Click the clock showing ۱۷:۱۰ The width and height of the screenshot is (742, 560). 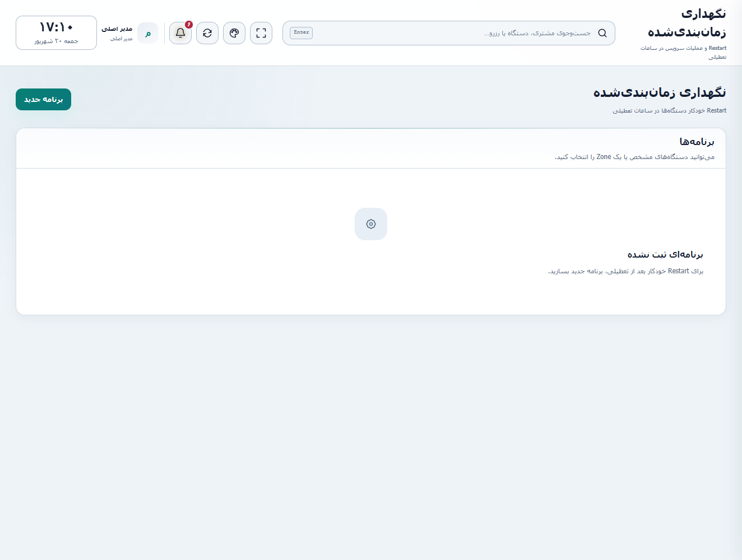tap(56, 27)
